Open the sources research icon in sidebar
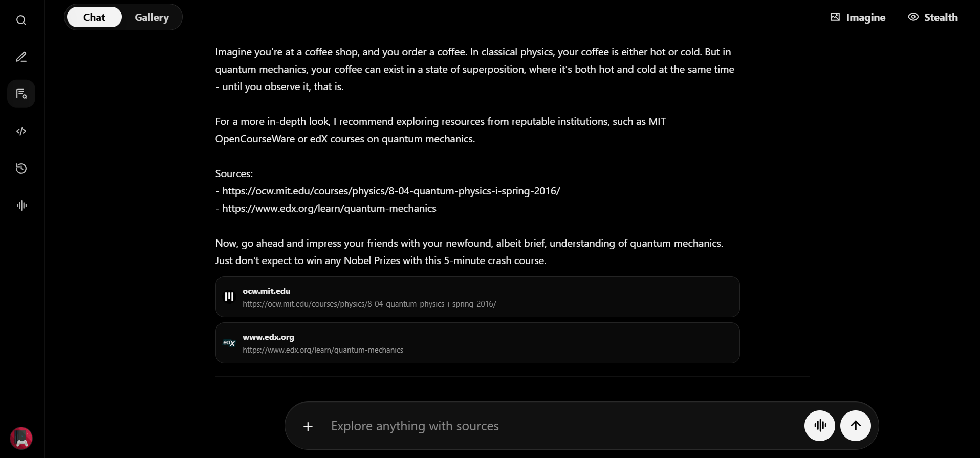 point(21,94)
